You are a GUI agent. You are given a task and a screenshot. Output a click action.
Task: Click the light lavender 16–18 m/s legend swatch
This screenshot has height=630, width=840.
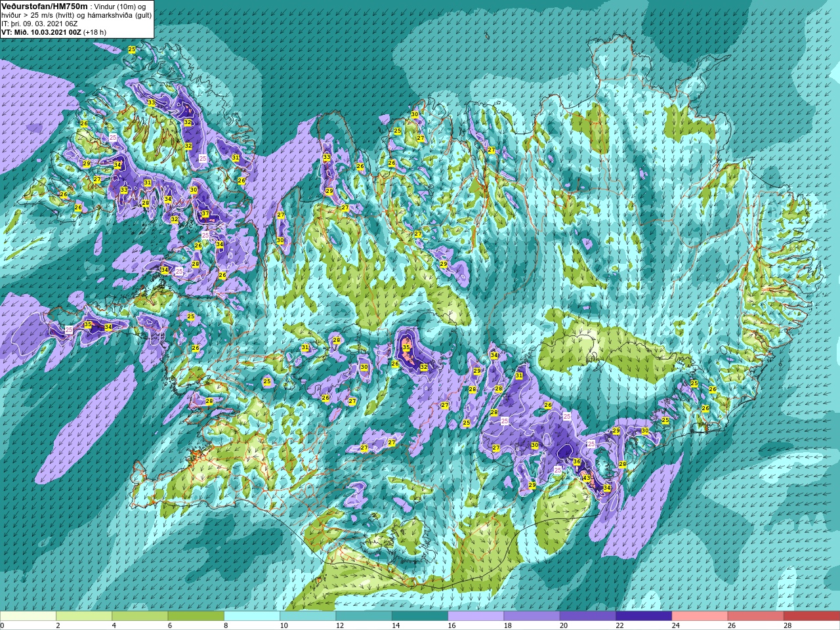[476, 616]
